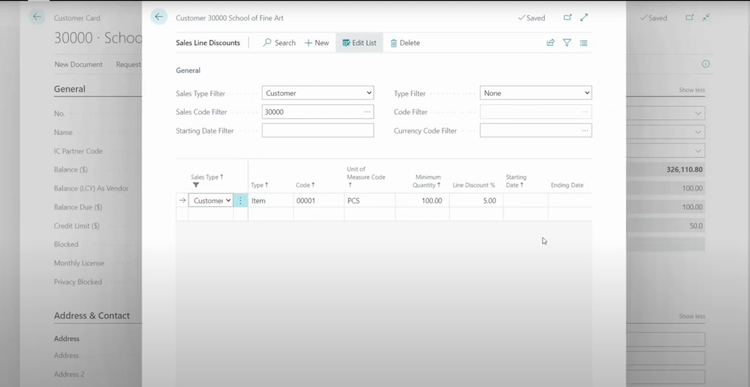Select Line Discount cell 5.00

click(476, 200)
